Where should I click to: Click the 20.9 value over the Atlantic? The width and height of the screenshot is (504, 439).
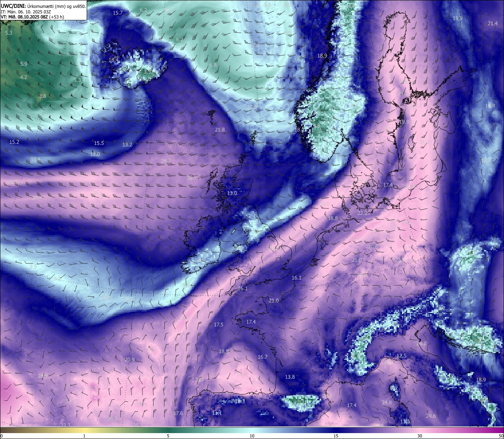tap(130, 360)
